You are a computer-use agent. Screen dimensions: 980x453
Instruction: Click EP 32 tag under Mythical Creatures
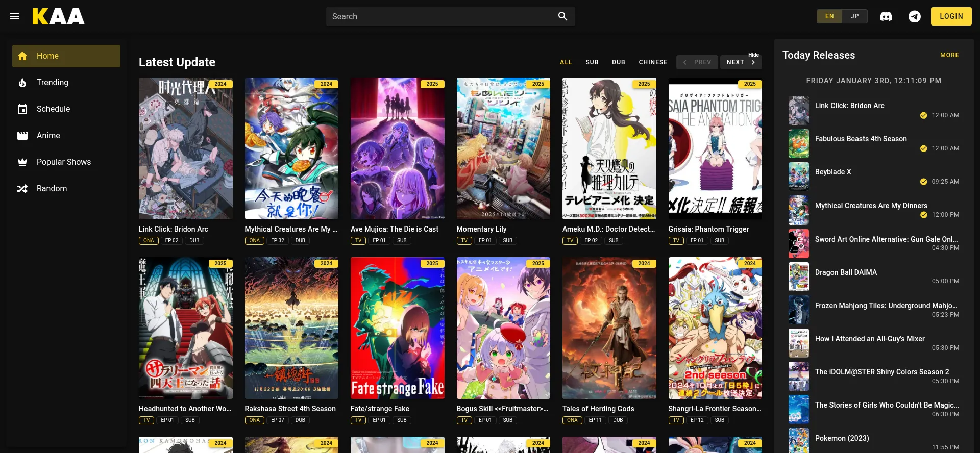[x=278, y=241]
